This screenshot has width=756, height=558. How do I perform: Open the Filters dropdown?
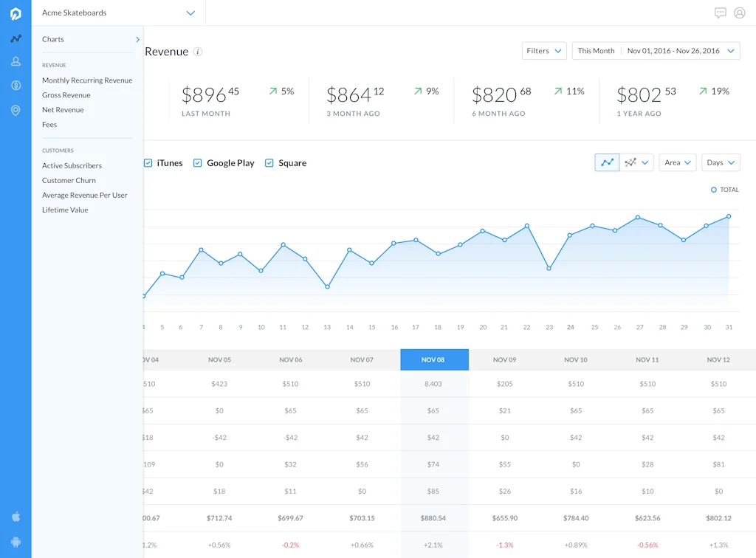(x=544, y=51)
